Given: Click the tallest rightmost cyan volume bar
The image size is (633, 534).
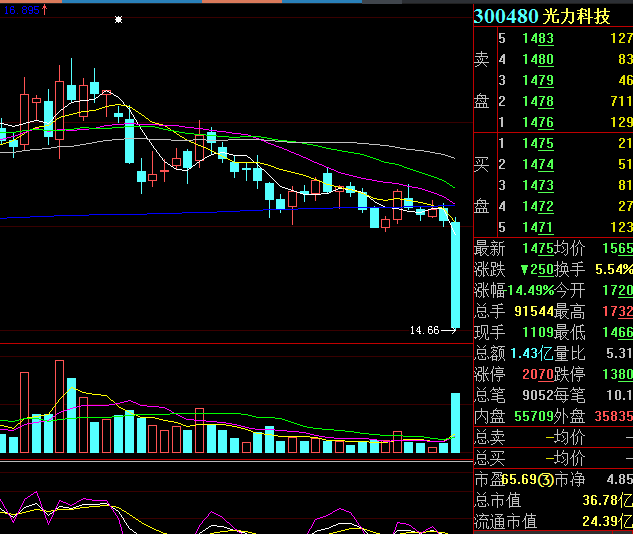Looking at the screenshot, I should point(456,422).
